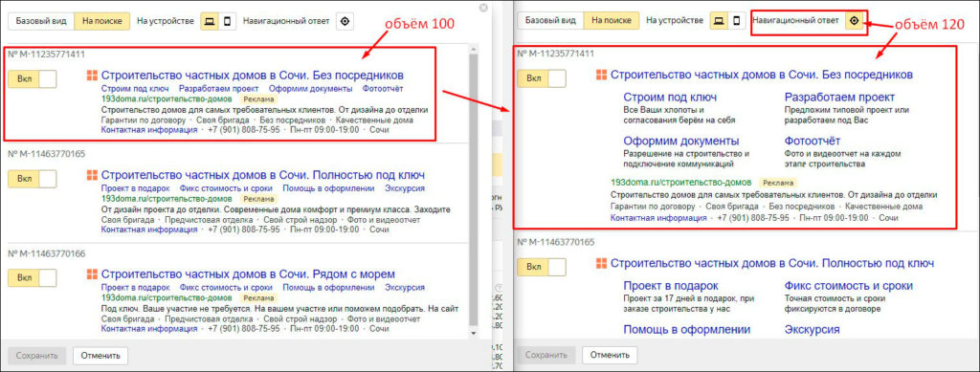The width and height of the screenshot is (980, 372).
Task: Open 'Полностью под ключ' ad title in right panel
Action: click(772, 263)
